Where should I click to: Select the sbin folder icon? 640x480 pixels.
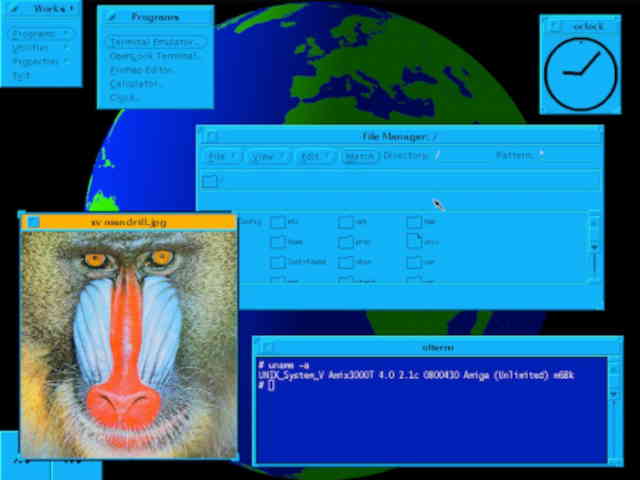[346, 262]
